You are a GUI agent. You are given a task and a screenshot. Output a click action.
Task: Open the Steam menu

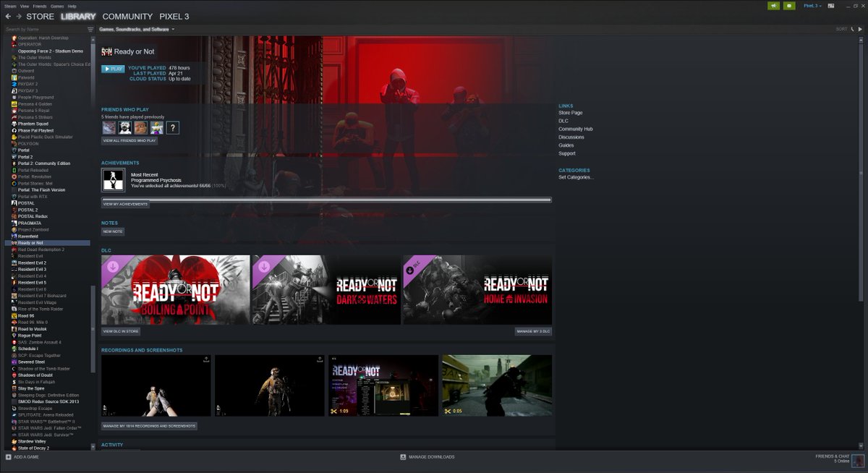click(x=10, y=6)
